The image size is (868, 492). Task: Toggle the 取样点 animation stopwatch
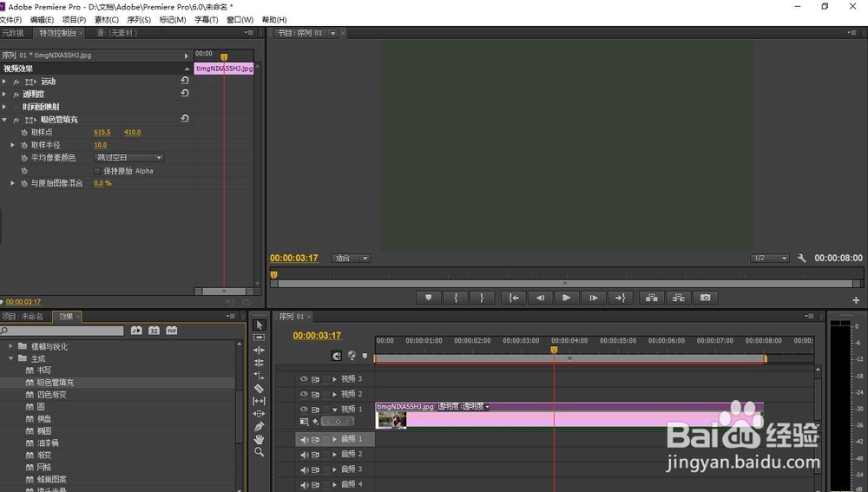(x=23, y=132)
